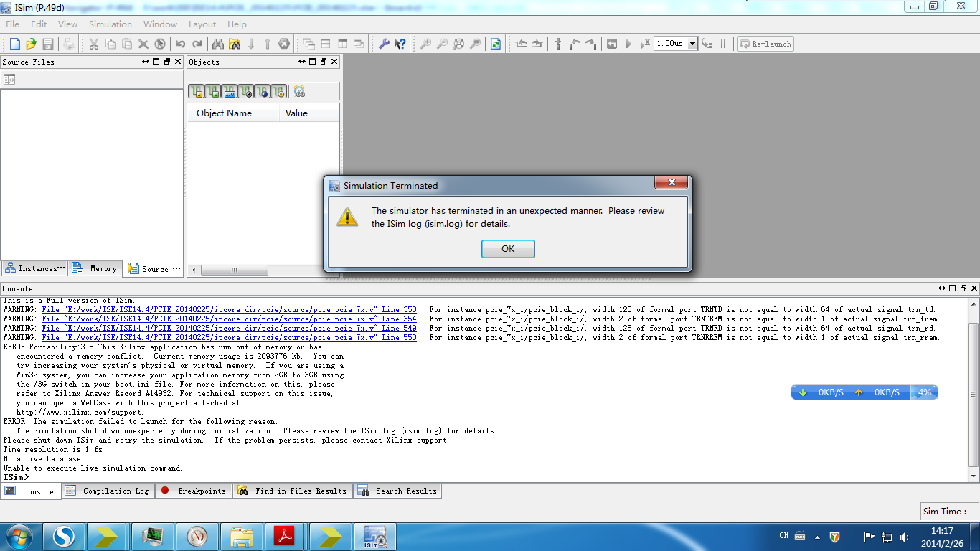Image resolution: width=980 pixels, height=551 pixels.
Task: Click OK in Simulation Terminated dialog
Action: [x=508, y=249]
